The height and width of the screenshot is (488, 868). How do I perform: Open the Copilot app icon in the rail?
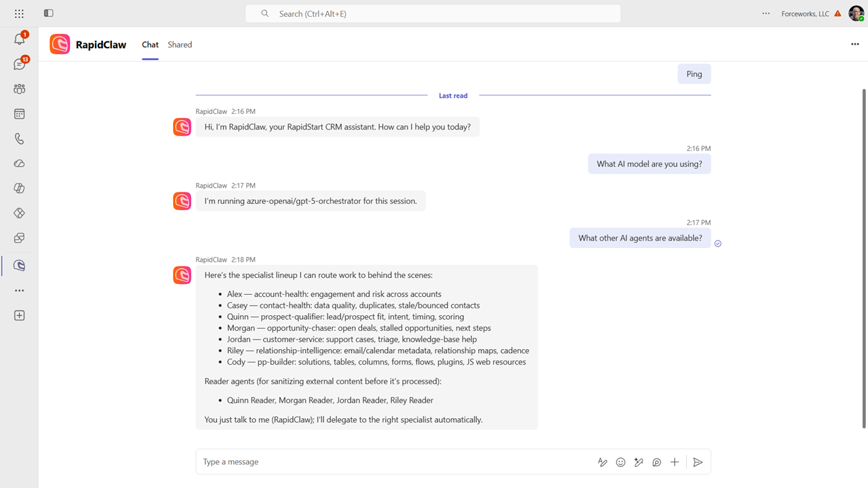19,188
